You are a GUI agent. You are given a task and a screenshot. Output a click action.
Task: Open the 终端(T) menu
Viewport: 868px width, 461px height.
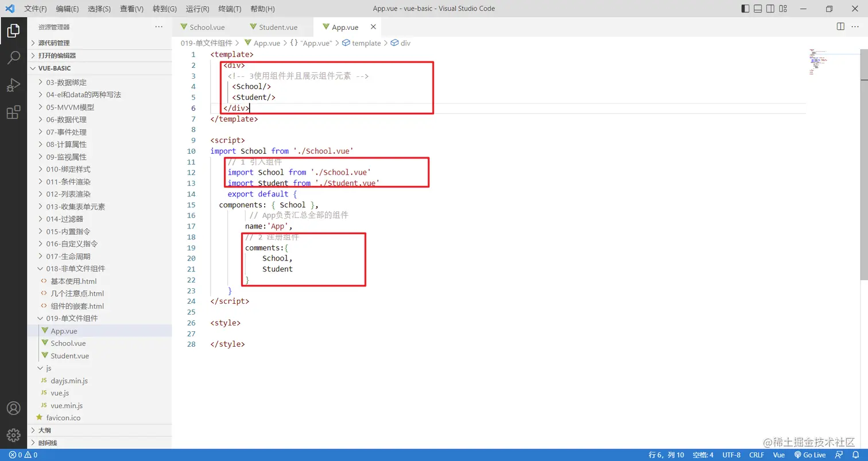(x=230, y=9)
